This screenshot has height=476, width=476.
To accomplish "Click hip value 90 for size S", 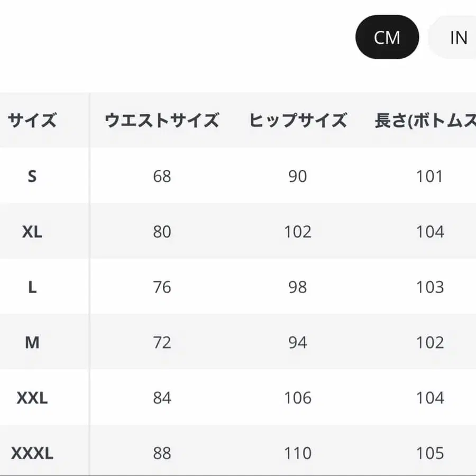I will 298,177.
